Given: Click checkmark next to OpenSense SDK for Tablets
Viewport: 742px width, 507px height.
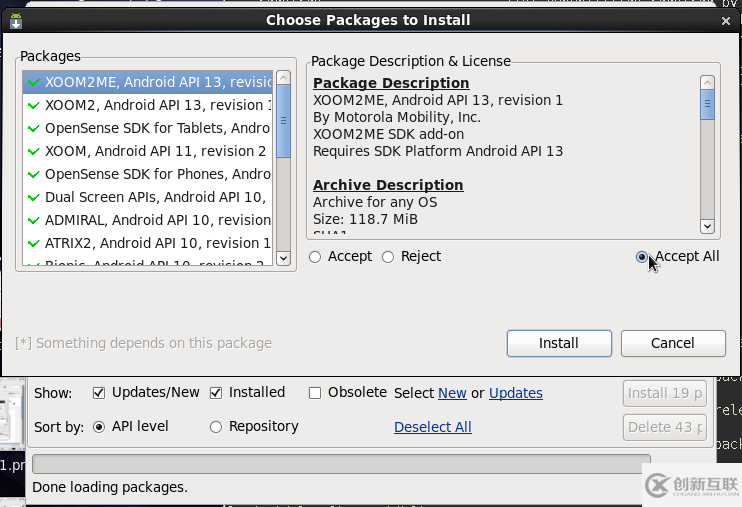Looking at the screenshot, I should (x=34, y=128).
